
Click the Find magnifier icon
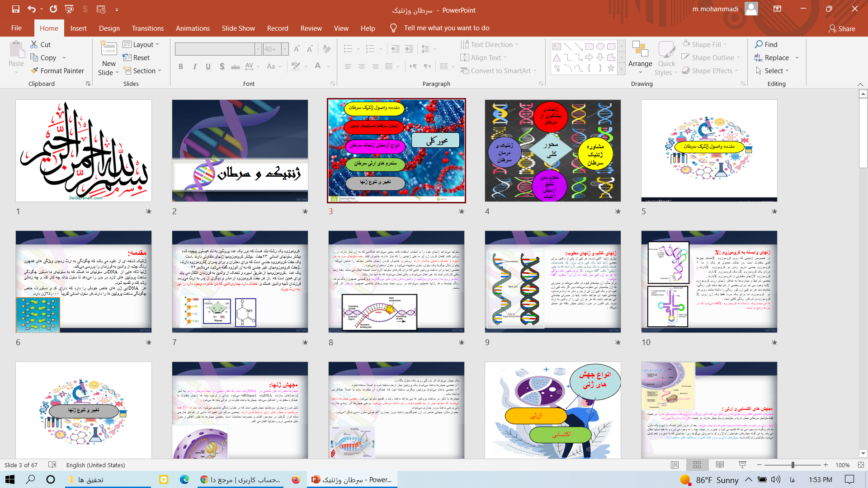[759, 44]
